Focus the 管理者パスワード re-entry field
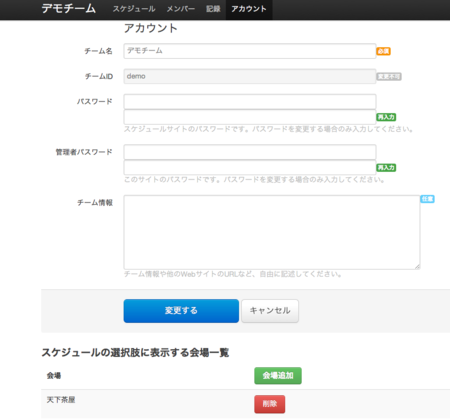The width and height of the screenshot is (450, 420). pyautogui.click(x=250, y=168)
